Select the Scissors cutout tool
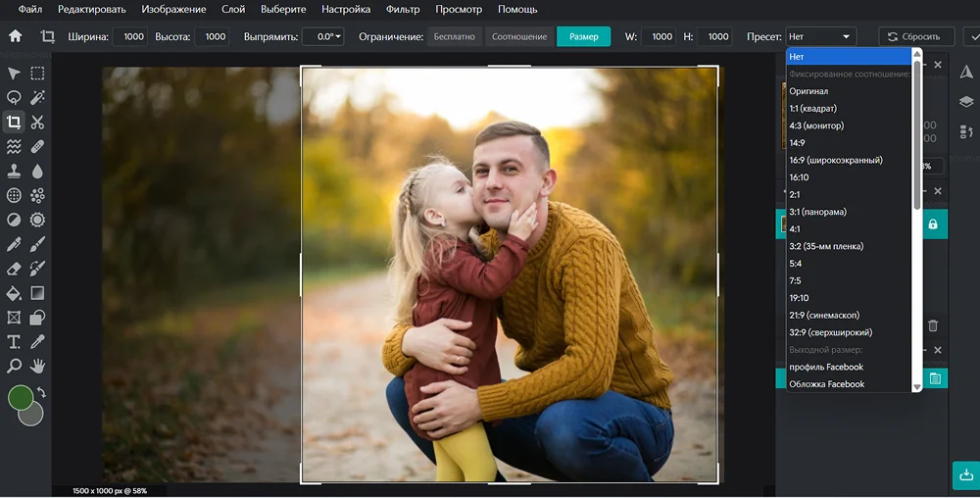The image size is (980, 498). coord(38,123)
